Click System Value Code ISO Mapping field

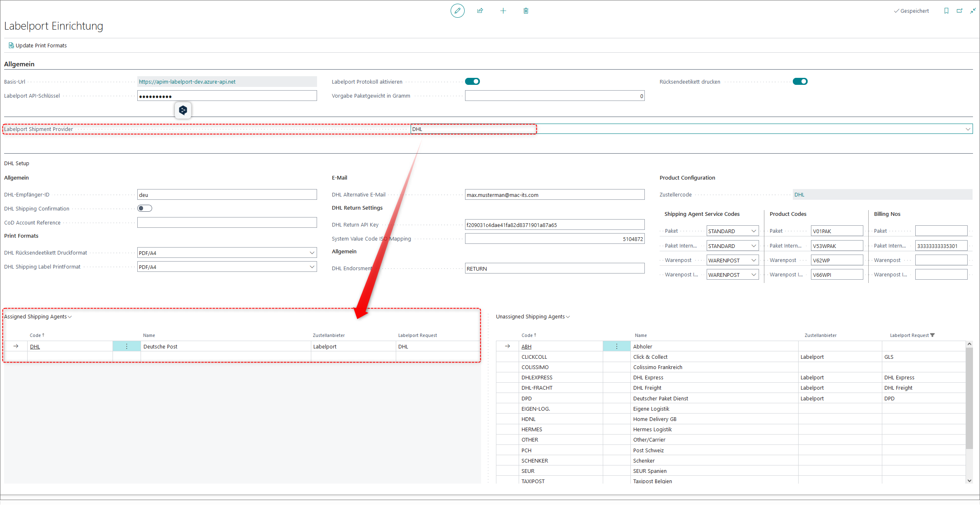point(555,239)
